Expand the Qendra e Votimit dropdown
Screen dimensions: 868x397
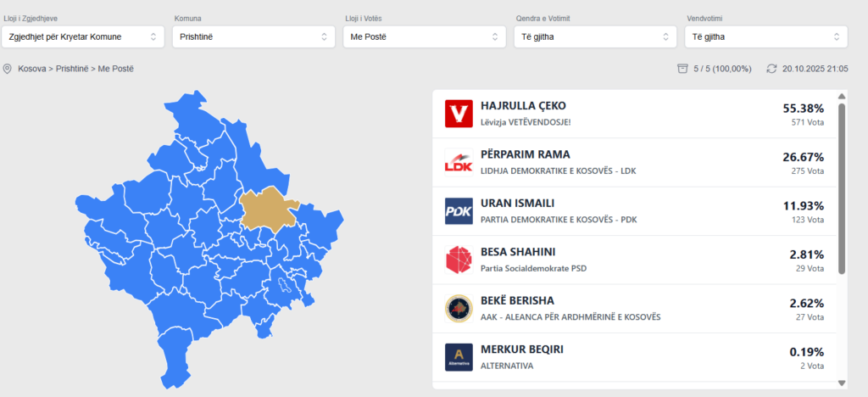pos(595,36)
